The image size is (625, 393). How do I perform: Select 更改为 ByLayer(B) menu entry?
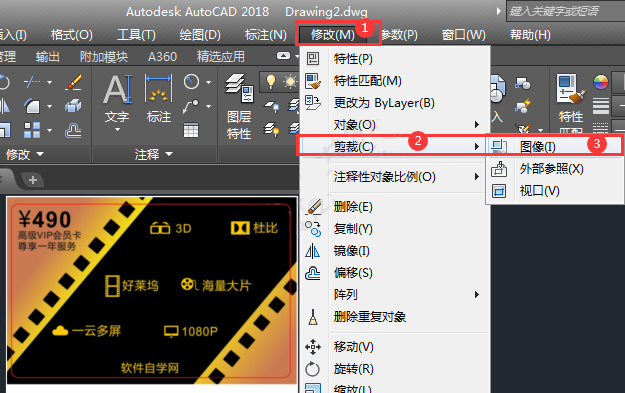pyautogui.click(x=395, y=103)
